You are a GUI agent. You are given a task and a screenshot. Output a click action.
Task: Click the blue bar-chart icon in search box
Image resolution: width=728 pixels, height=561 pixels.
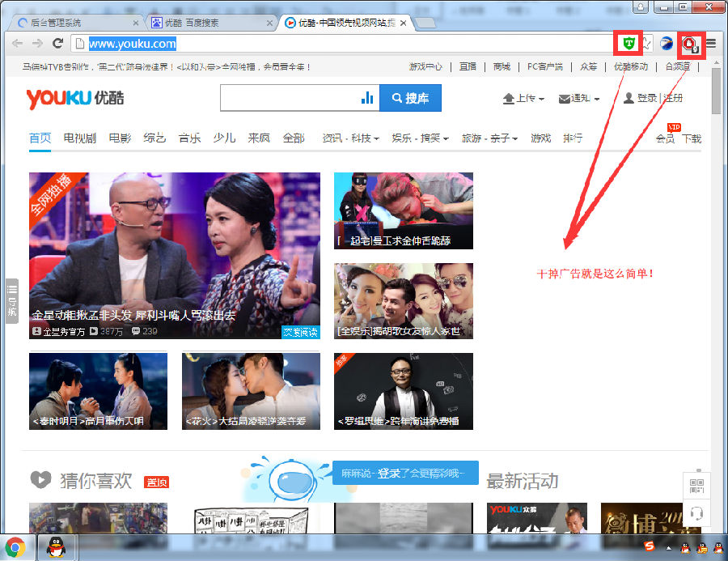tap(367, 98)
